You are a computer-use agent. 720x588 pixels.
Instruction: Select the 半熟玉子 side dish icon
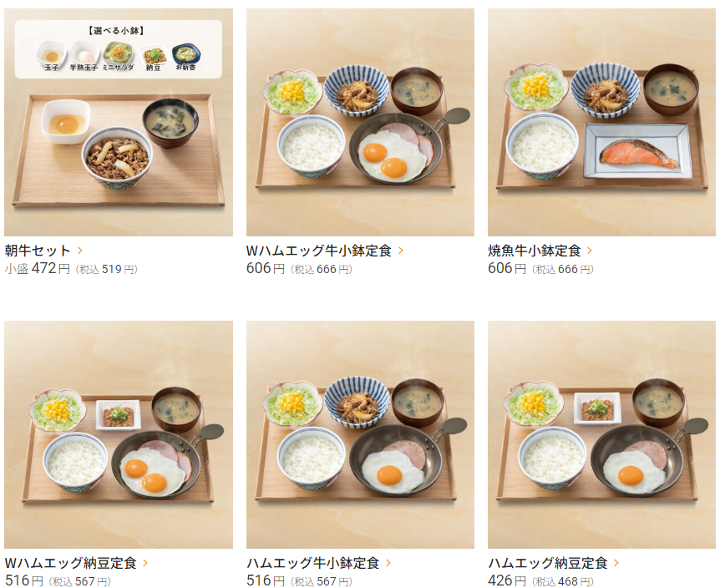tap(84, 56)
